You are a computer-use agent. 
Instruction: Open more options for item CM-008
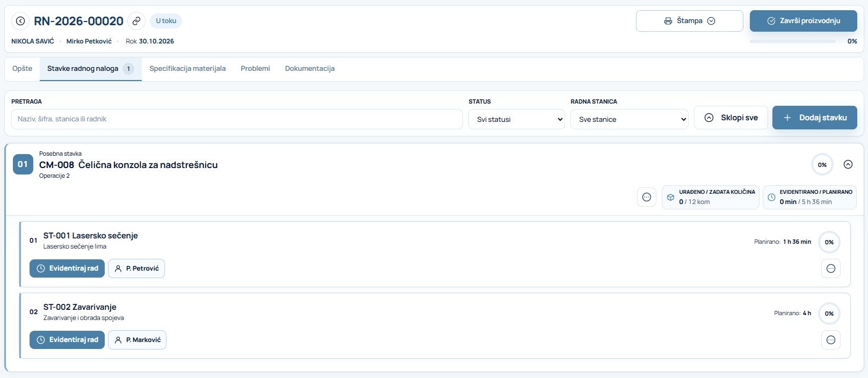pyautogui.click(x=647, y=197)
